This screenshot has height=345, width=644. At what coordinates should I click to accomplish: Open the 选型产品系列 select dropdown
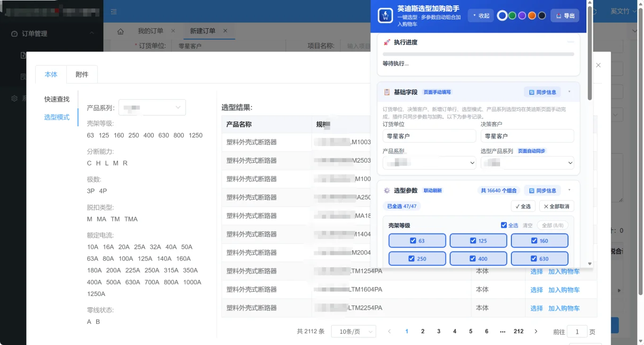point(527,163)
